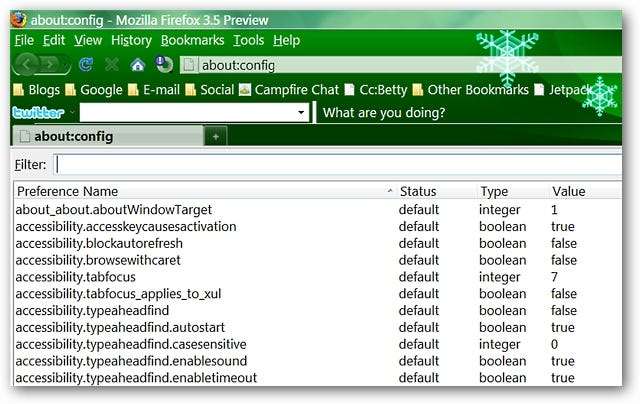
Task: Select the accessibility.typeaheadfind.enabletimeout preference
Action: pos(136,377)
